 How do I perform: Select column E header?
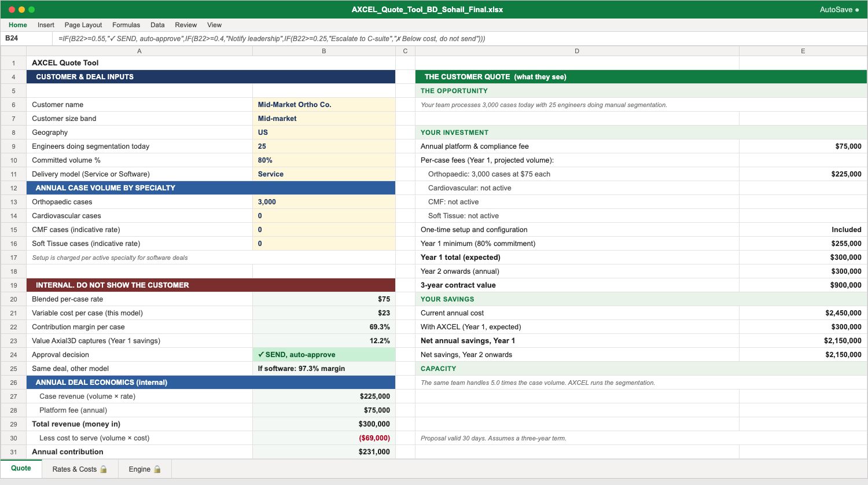[x=803, y=51]
